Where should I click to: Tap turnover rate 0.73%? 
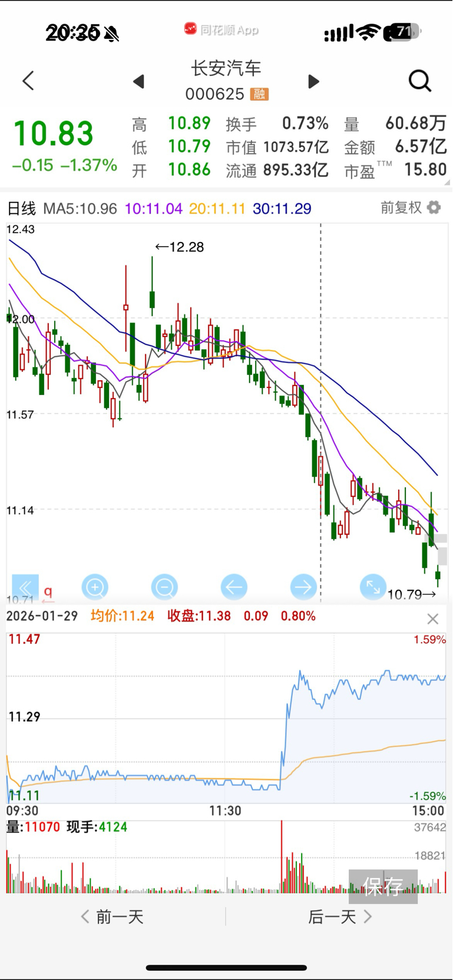(x=305, y=123)
